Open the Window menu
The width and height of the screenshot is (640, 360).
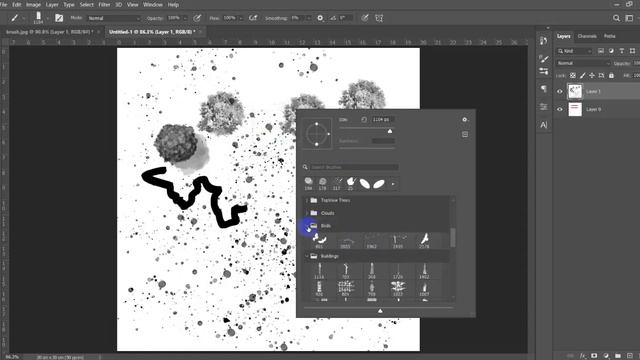(153, 5)
